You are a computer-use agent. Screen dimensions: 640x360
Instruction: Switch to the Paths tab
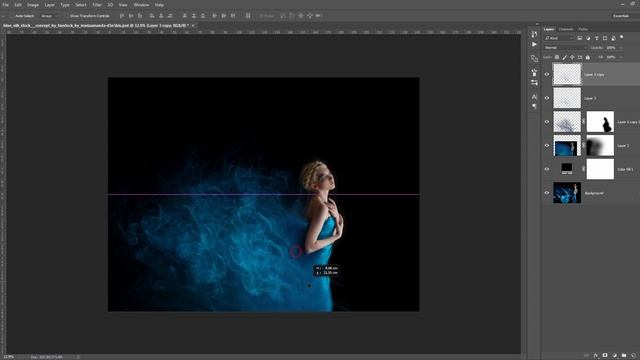pos(583,29)
